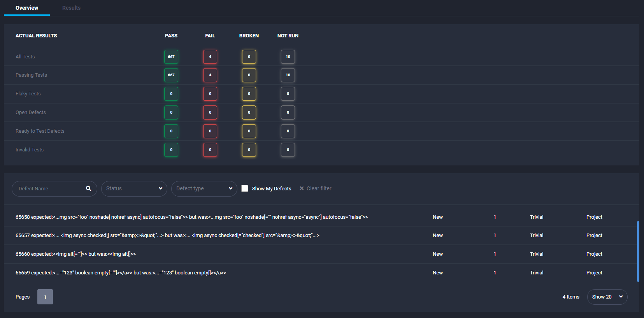Click Open Defects fail badge

click(x=210, y=112)
